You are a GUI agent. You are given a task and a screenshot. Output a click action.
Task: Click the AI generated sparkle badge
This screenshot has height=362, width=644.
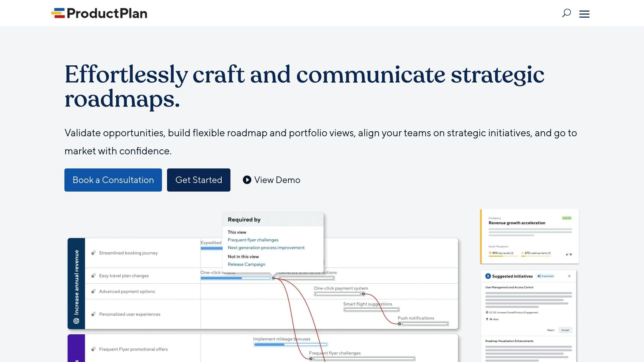(x=546, y=276)
